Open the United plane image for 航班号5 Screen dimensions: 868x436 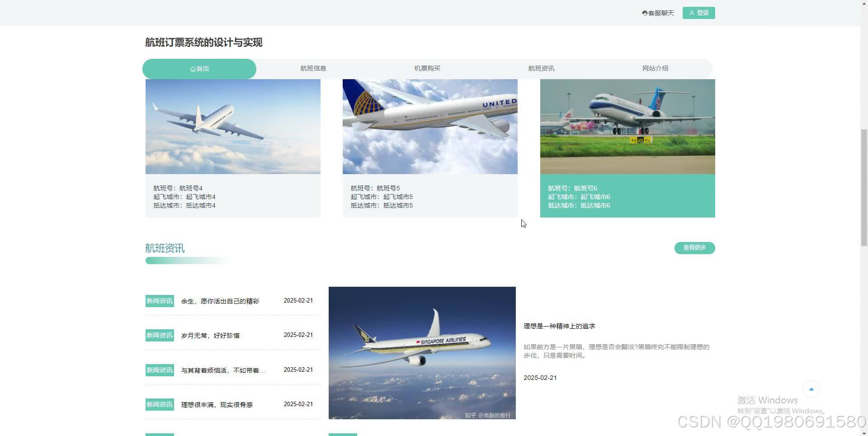(x=430, y=127)
